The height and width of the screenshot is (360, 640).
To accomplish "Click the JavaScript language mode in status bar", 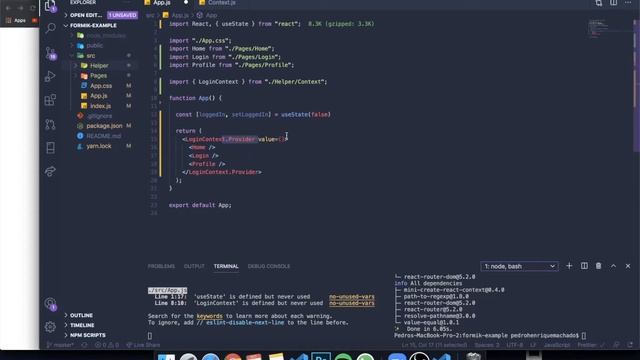I will tap(557, 345).
